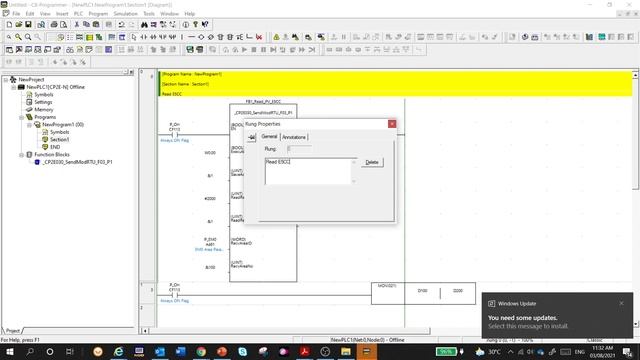Select Settings in the project tree
Screen dimensions: 640x360
[43, 102]
